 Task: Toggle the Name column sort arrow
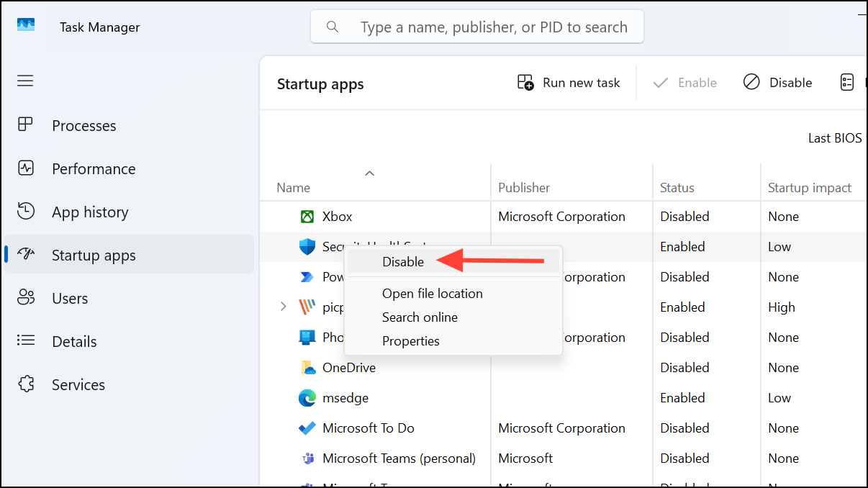tap(369, 173)
